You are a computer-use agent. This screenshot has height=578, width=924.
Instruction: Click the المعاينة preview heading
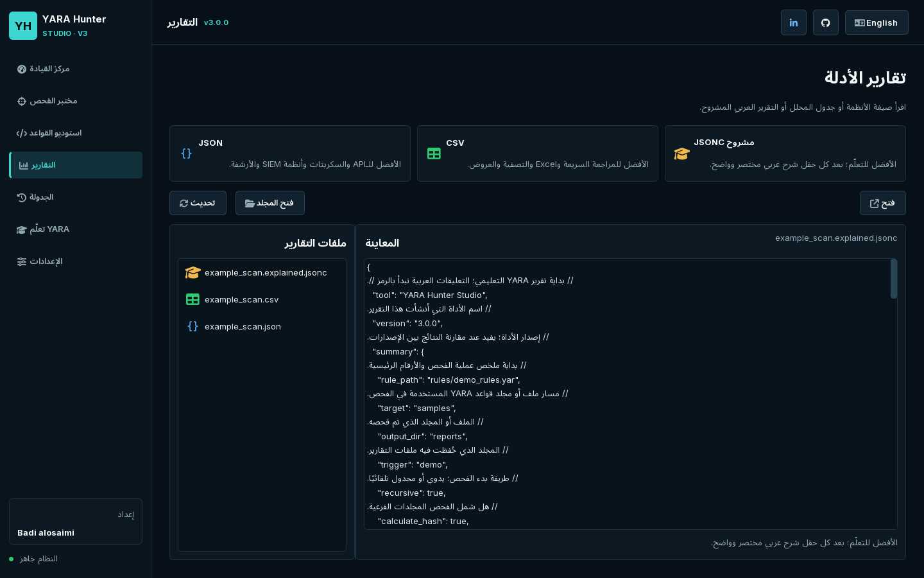point(382,243)
